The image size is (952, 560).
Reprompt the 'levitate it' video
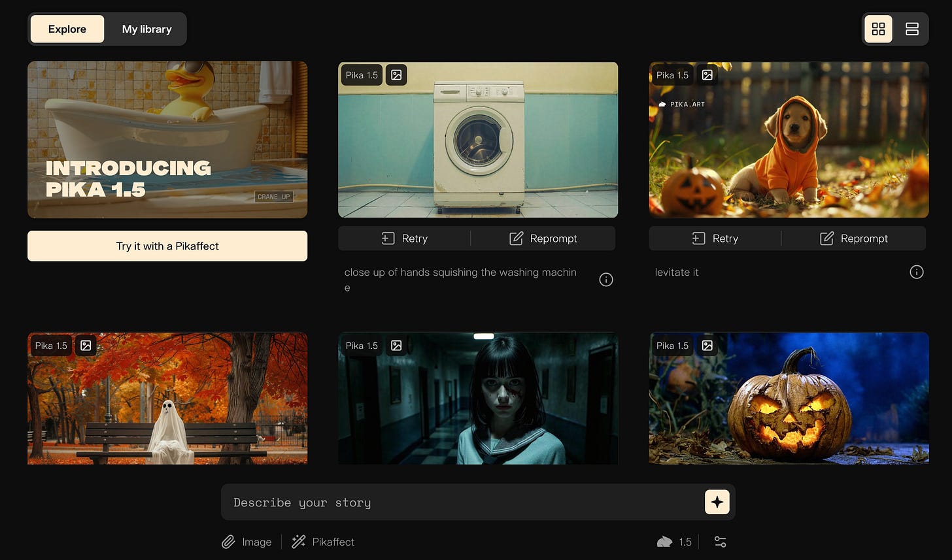[854, 239]
